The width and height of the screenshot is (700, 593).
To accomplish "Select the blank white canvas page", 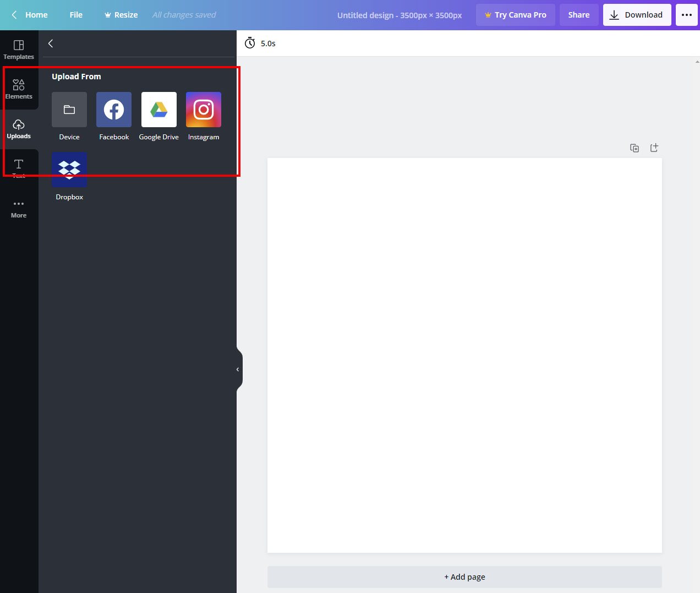I will [464, 355].
